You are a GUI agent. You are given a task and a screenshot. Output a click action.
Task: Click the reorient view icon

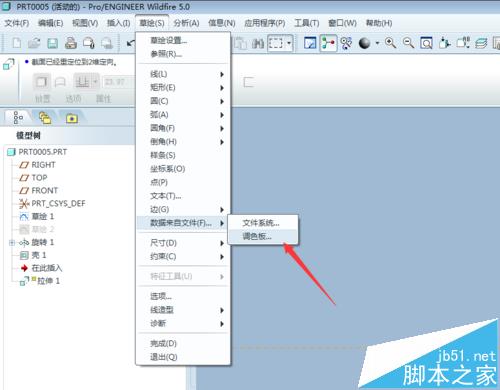coord(445,43)
